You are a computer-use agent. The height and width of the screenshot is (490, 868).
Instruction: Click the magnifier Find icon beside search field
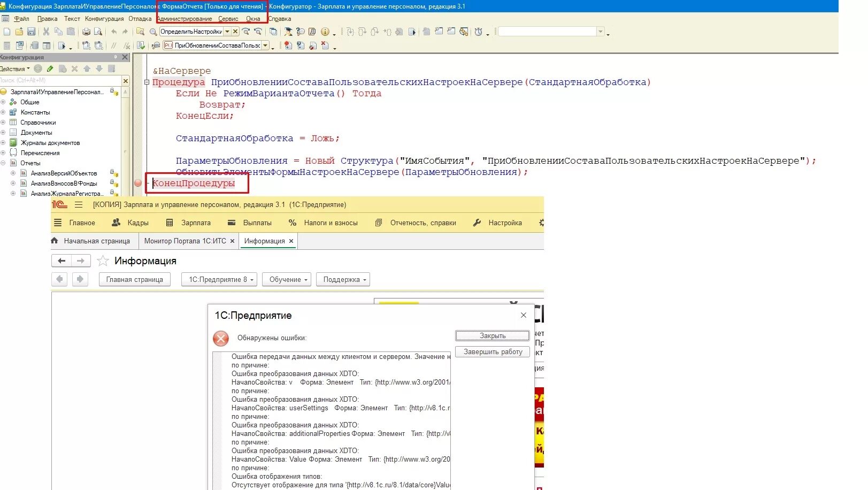[x=153, y=32]
